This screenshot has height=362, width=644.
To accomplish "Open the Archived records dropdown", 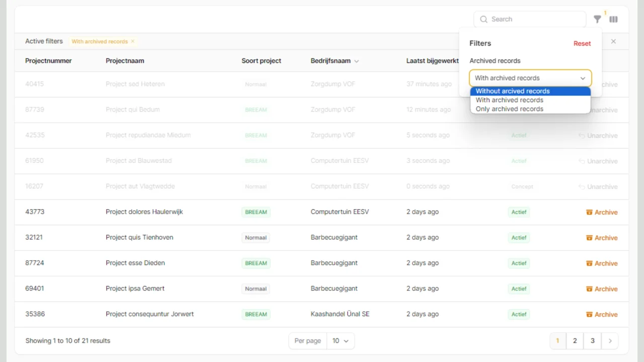I will 530,78.
